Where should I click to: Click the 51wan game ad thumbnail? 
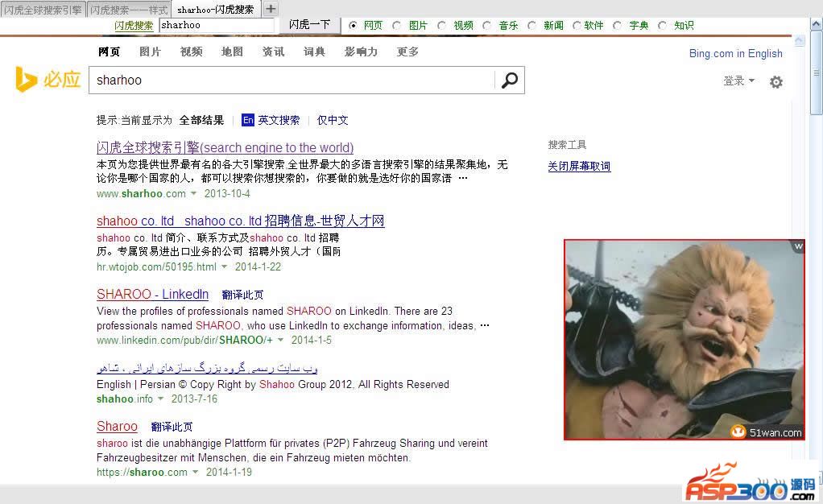[x=684, y=340]
